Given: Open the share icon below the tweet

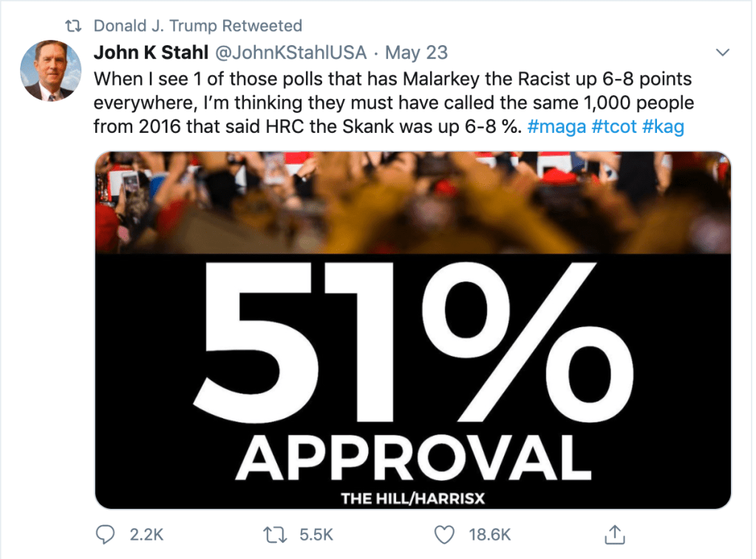Looking at the screenshot, I should [x=613, y=533].
